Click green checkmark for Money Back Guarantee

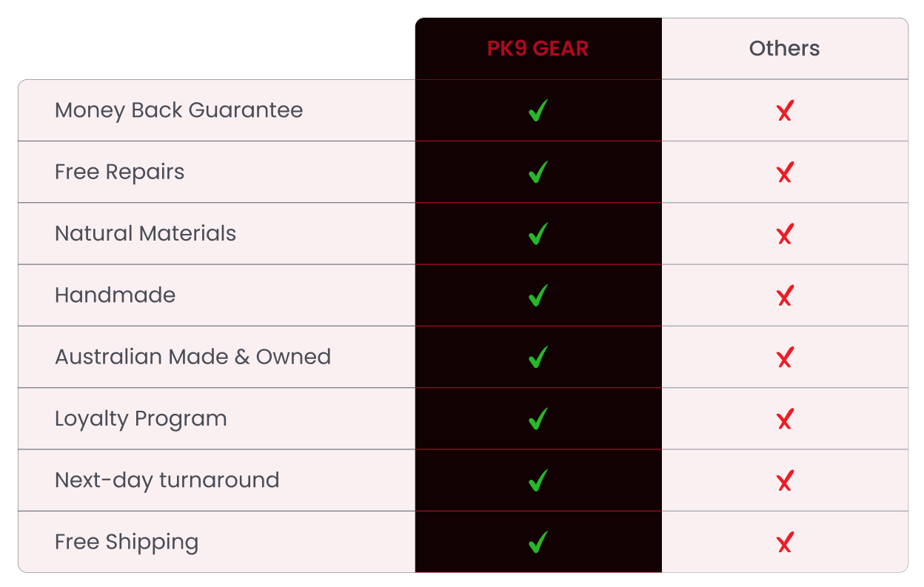tap(538, 111)
